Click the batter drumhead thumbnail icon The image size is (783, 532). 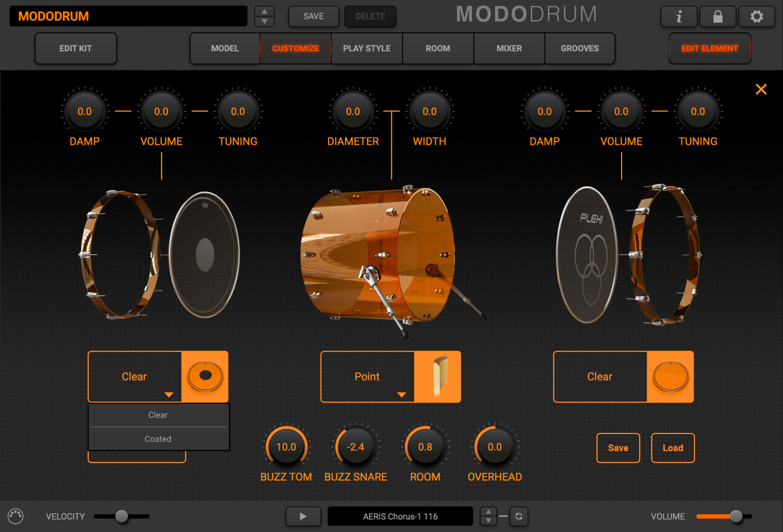(x=206, y=376)
